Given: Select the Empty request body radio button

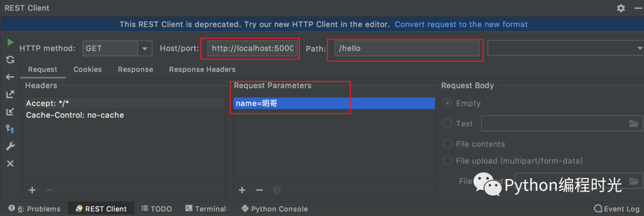Looking at the screenshot, I should tap(447, 104).
